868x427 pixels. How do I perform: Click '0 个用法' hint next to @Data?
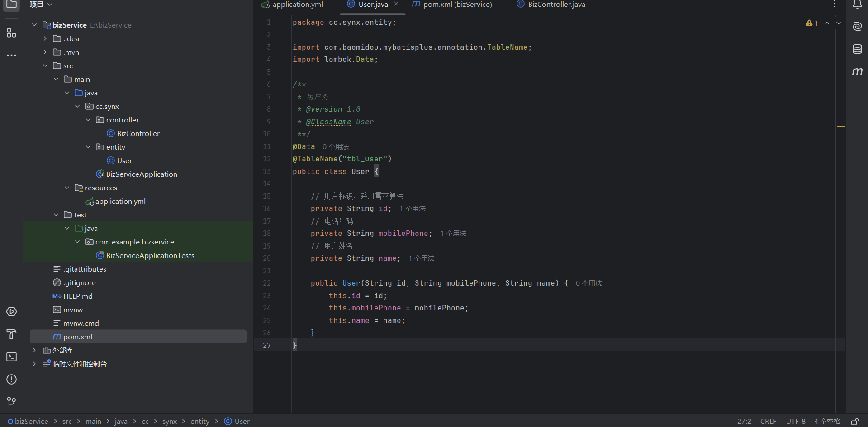click(x=336, y=147)
